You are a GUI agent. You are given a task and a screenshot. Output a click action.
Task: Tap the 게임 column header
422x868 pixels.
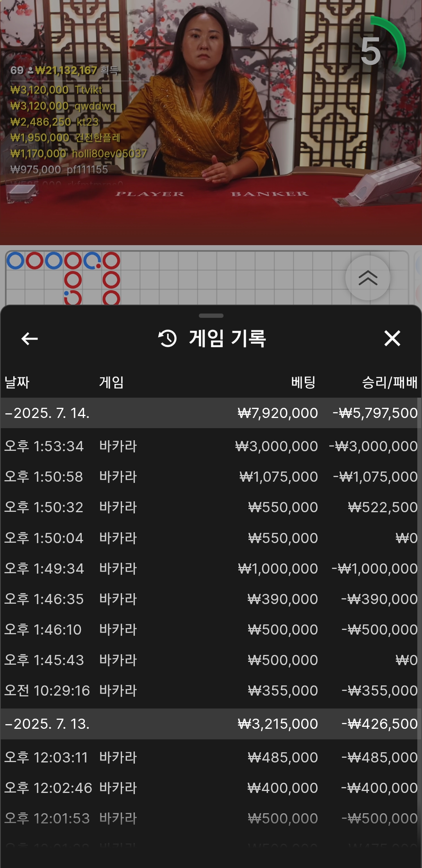click(x=111, y=382)
